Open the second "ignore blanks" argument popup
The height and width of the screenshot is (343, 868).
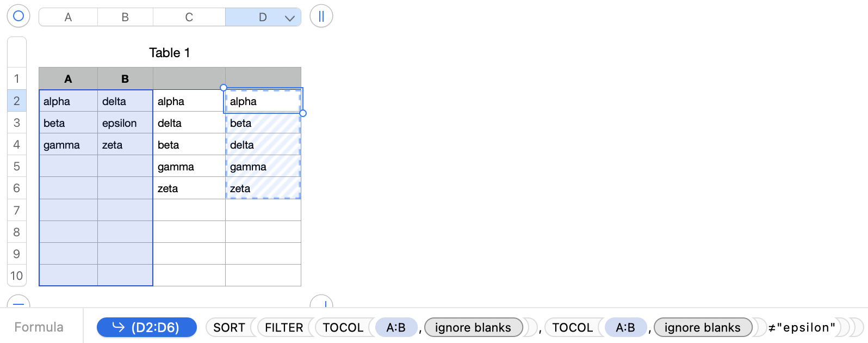click(702, 328)
